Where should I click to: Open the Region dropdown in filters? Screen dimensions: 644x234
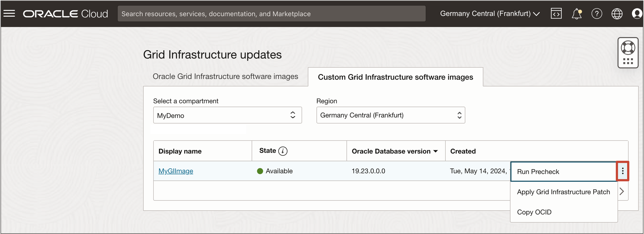[390, 115]
